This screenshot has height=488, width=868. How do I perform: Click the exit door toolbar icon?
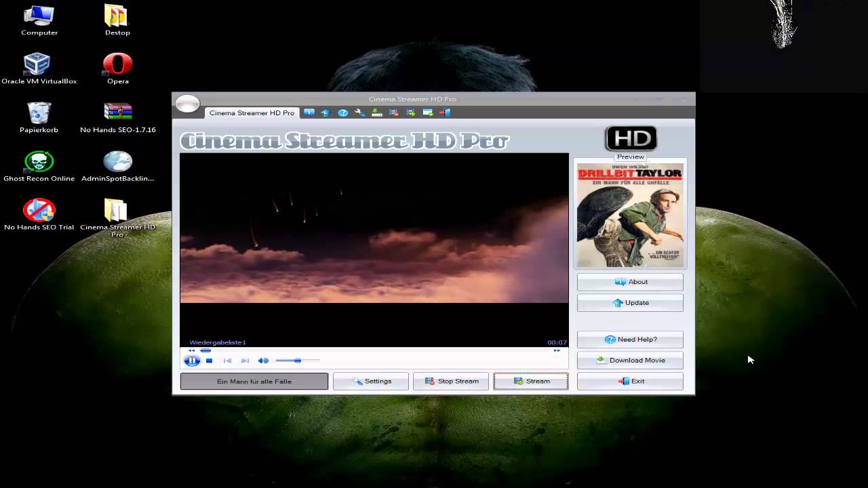point(445,113)
